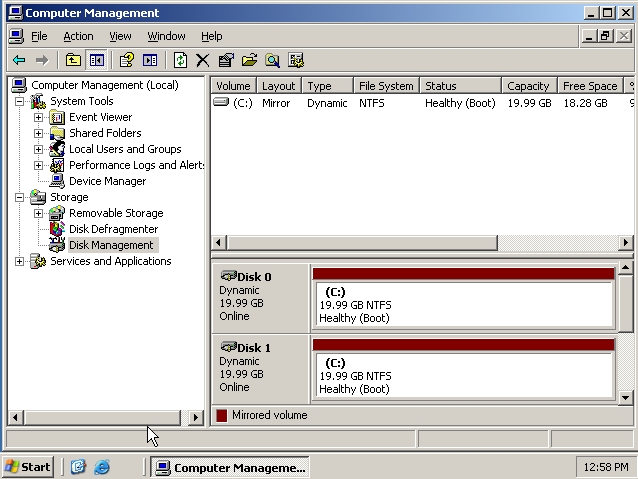Click the toolbar Forward arrow
The image size is (638, 479).
[42, 60]
